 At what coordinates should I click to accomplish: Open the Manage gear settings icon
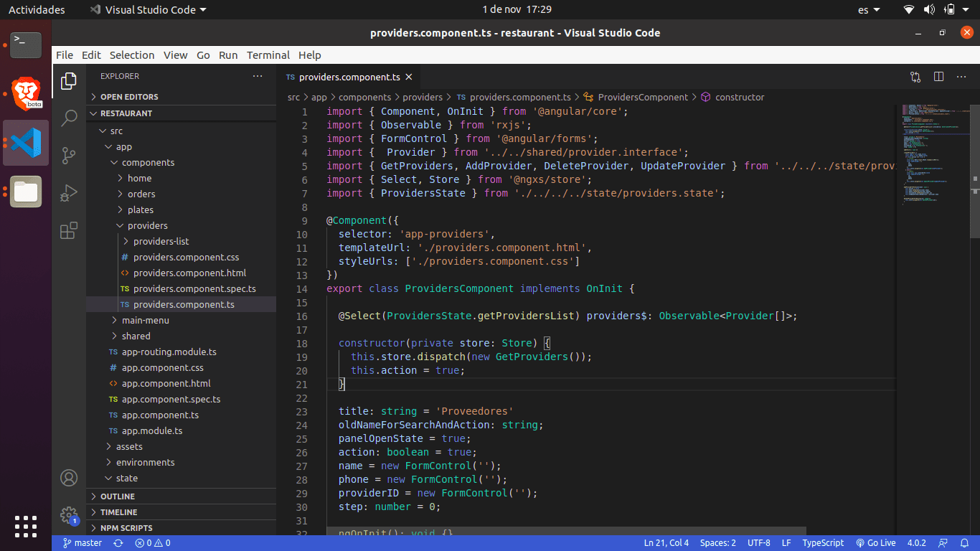pos(69,514)
